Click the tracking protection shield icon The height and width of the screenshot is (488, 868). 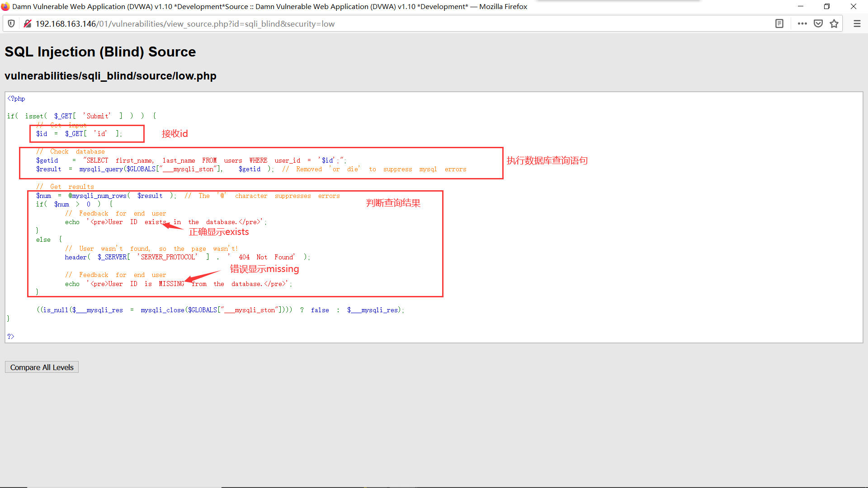tap(12, 23)
